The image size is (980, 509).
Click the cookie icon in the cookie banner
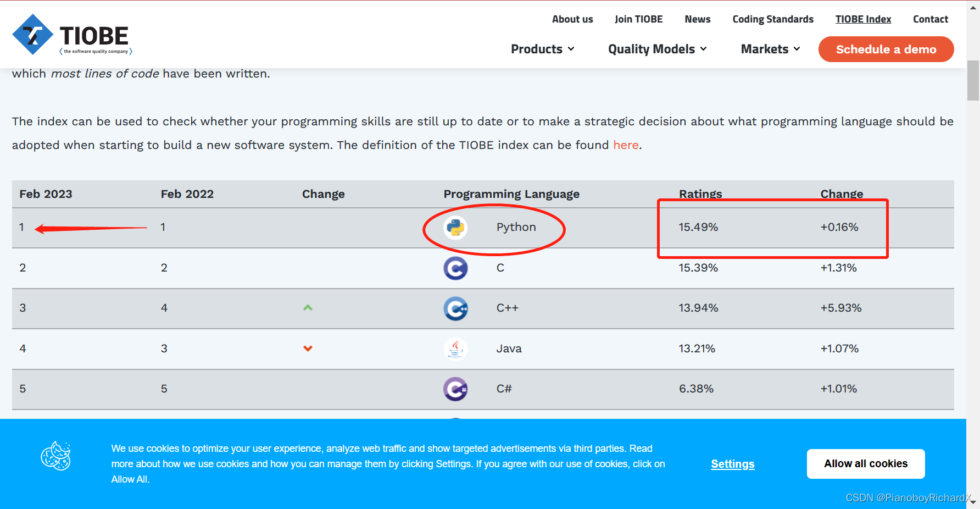56,456
